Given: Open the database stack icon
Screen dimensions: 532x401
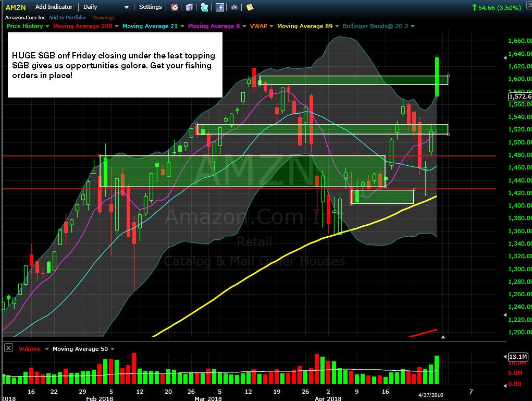Looking at the screenshot, I should coord(189,7).
